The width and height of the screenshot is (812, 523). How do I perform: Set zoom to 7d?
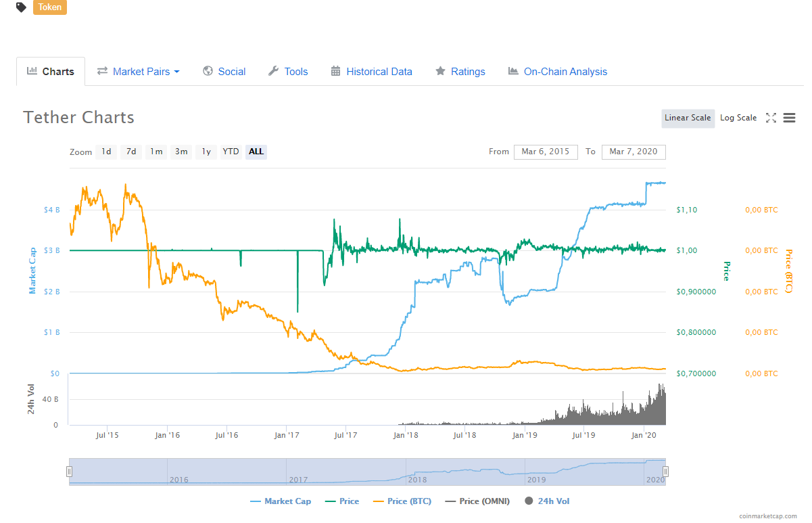tap(131, 152)
